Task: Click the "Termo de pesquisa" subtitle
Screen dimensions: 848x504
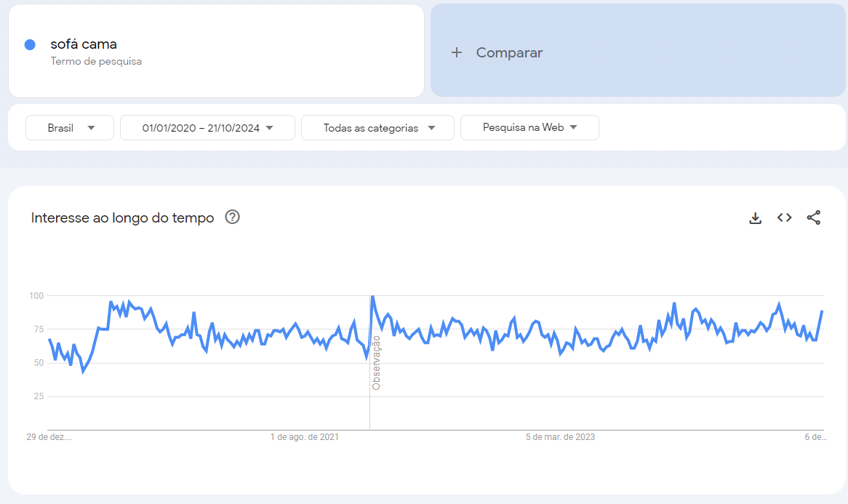Action: pyautogui.click(x=96, y=62)
